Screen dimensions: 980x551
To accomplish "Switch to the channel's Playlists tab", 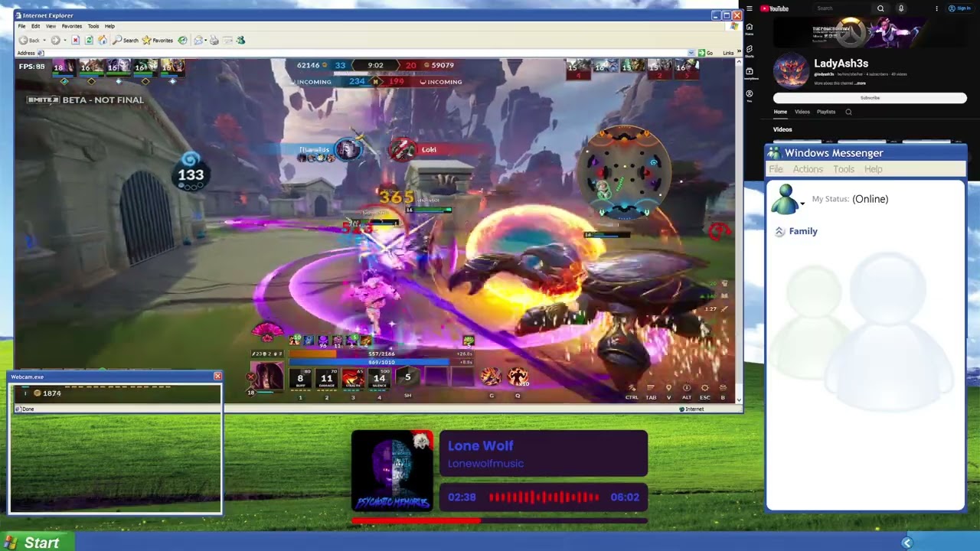I will pos(826,112).
